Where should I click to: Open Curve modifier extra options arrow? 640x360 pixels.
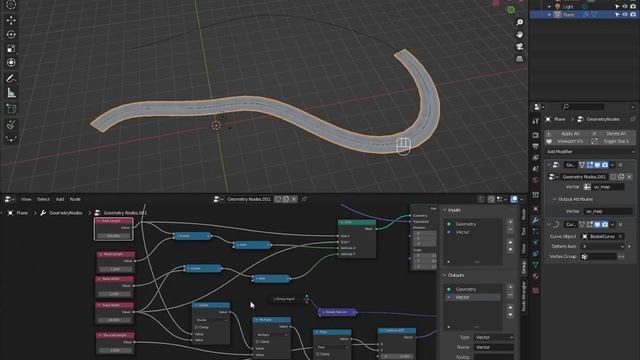point(612,224)
